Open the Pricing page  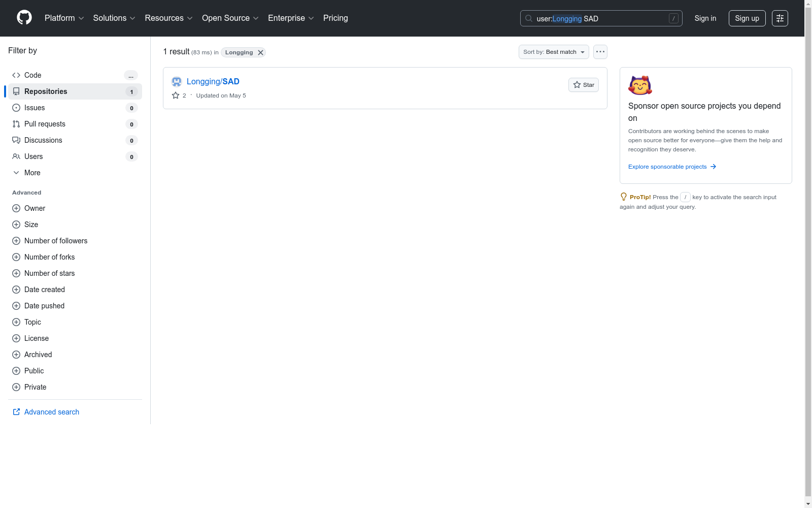335,18
